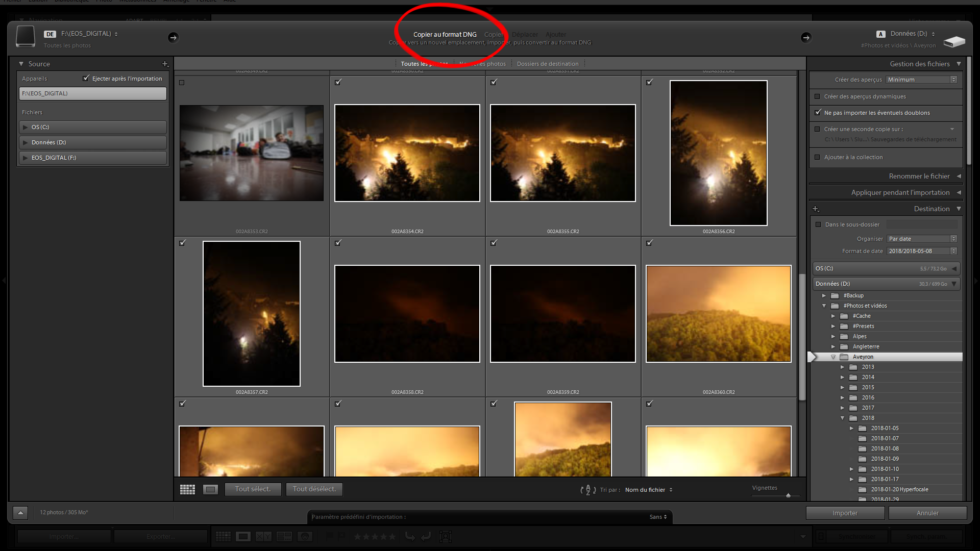Select the grid view icon below thumbnails
The height and width of the screenshot is (551, 980).
pos(187,489)
